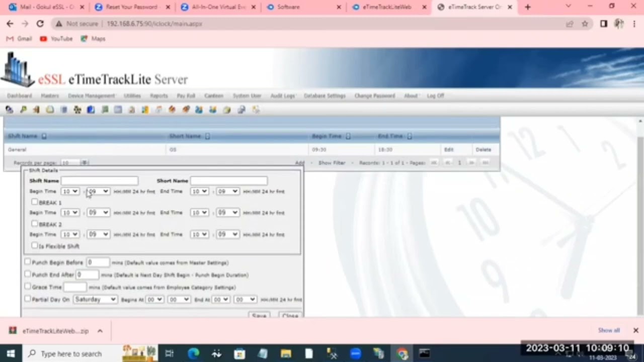644x362 pixels.
Task: Go to the first page of records
Action: coord(434,163)
